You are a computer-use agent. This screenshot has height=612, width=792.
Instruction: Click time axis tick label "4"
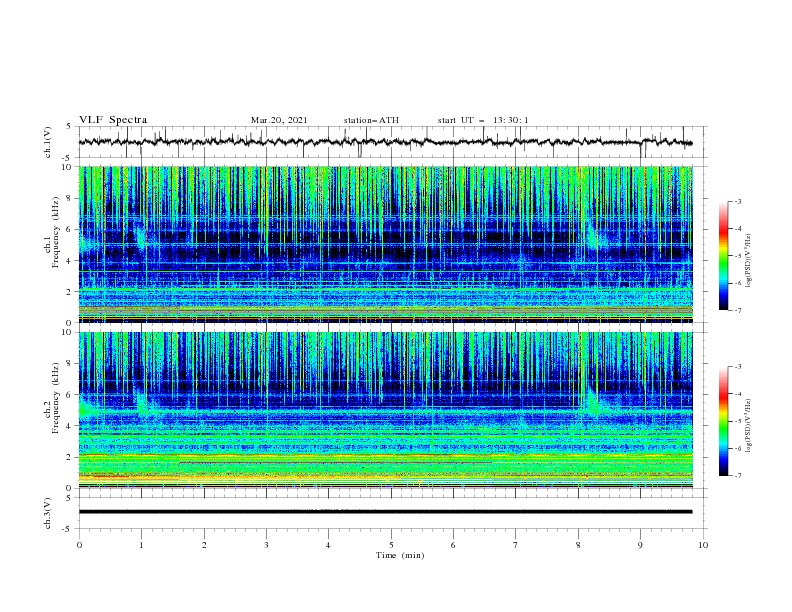coord(328,545)
